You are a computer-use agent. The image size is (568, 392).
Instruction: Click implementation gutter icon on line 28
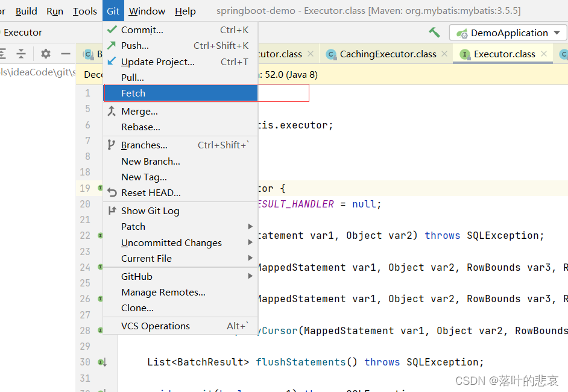[100, 330]
